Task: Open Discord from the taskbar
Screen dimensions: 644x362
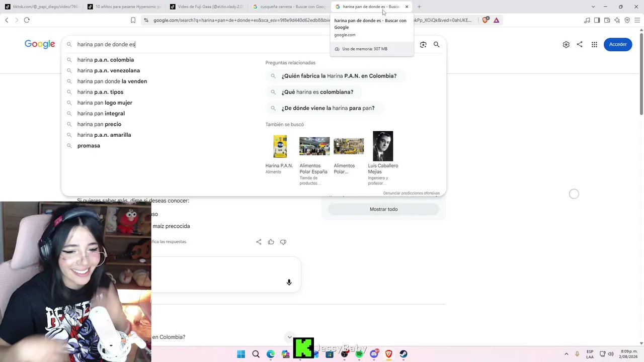Action: pos(374,354)
